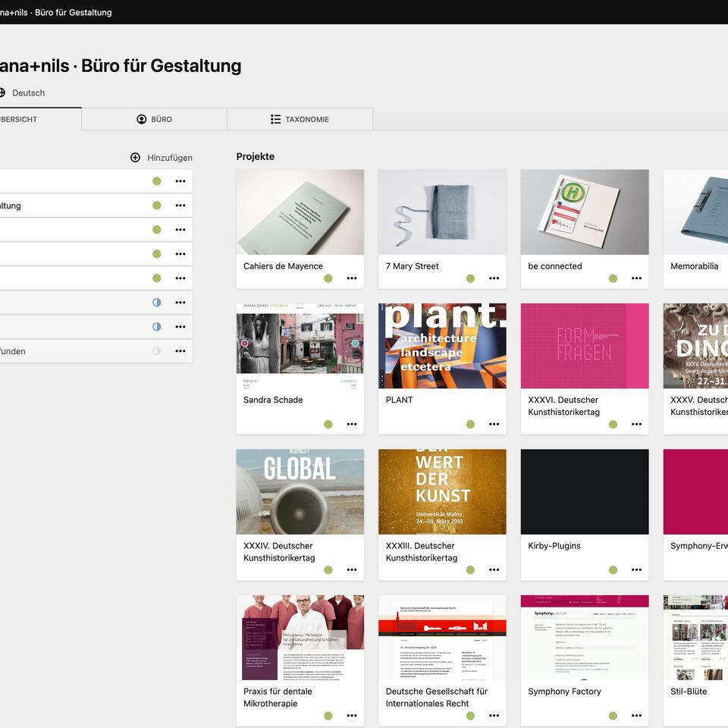Open options menu for Sandra Schade
This screenshot has width=728, height=728.
click(x=352, y=425)
